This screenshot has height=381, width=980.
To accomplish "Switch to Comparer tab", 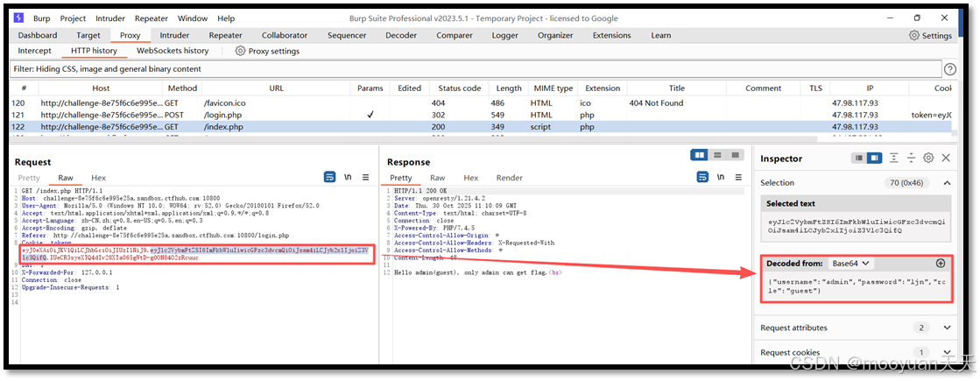I will [455, 36].
